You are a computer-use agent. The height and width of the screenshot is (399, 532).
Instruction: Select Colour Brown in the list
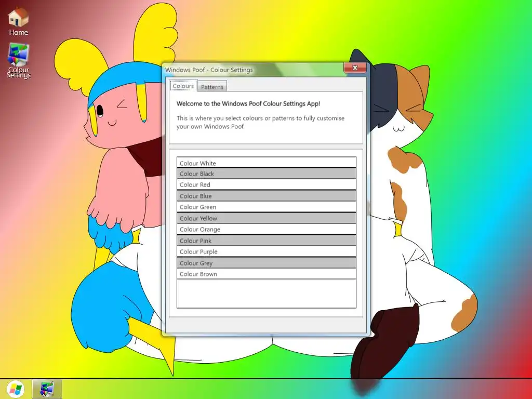267,274
